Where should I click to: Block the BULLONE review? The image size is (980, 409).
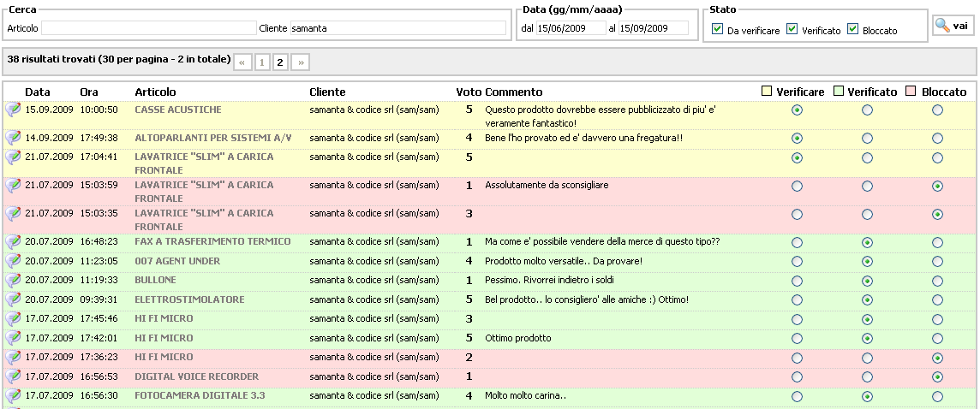[937, 281]
